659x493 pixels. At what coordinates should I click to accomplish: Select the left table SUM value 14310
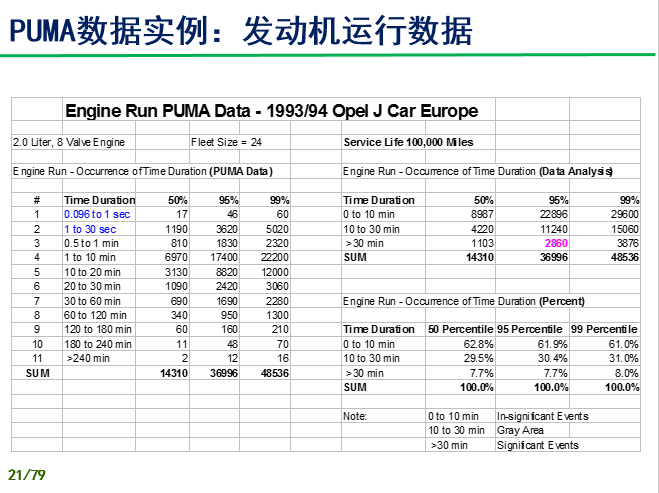click(x=174, y=373)
